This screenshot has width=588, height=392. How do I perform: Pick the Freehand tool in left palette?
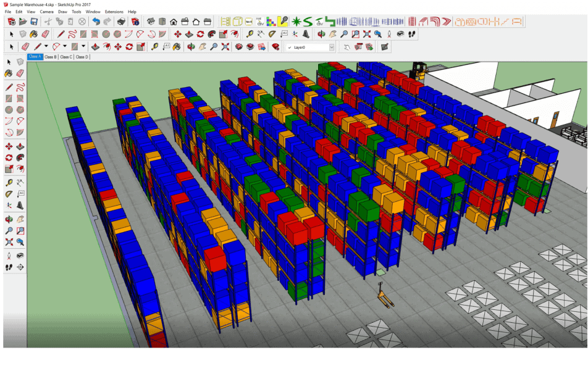(20, 87)
